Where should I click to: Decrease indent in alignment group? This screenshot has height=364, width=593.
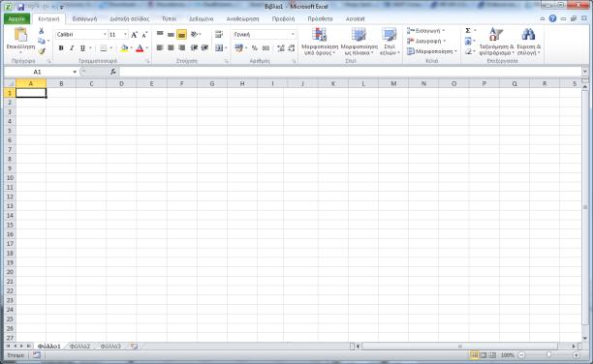194,47
